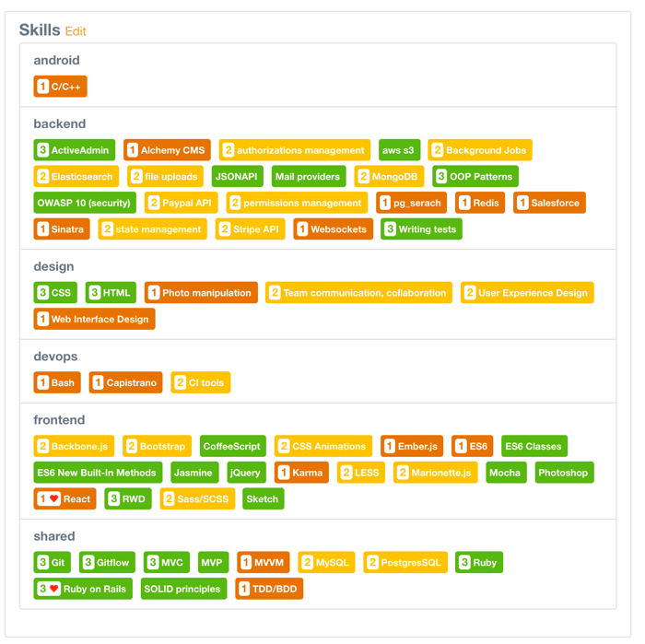Click the heart icon on Ruby on Rails
645x644 pixels.
54,590
